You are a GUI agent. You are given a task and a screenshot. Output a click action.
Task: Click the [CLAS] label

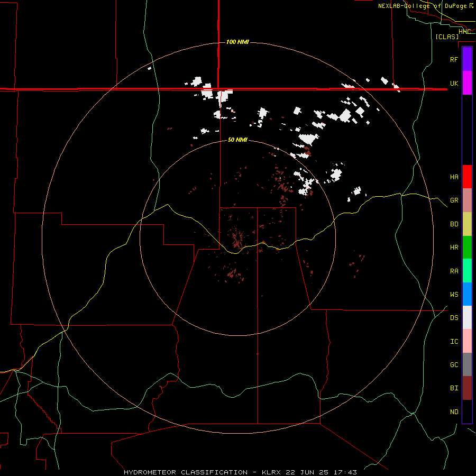(447, 36)
